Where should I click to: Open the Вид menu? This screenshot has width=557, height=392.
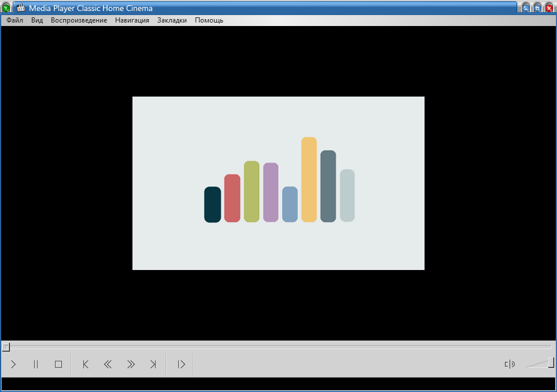coord(37,20)
